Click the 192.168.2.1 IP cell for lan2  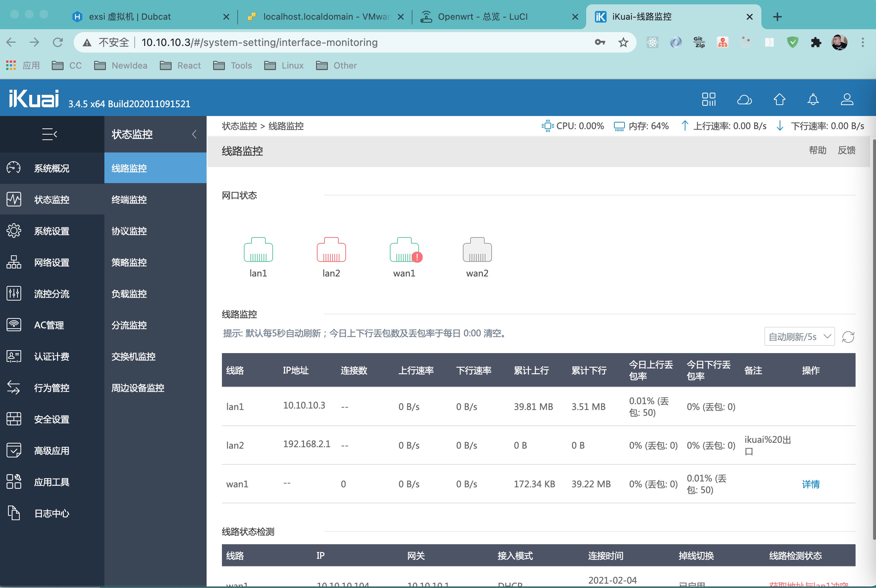coord(307,444)
